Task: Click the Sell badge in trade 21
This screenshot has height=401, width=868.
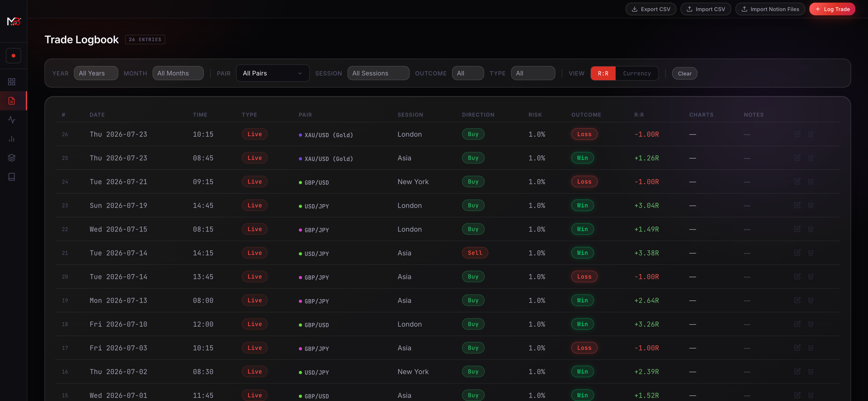Action: tap(475, 253)
